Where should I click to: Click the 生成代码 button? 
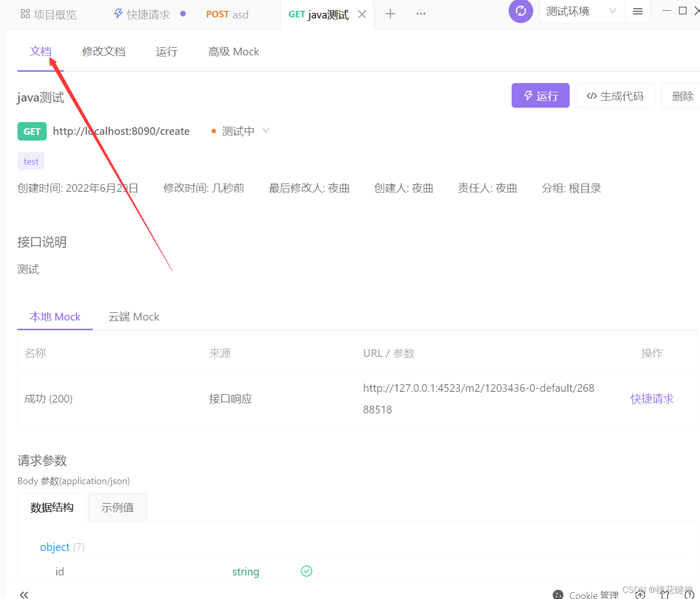click(x=615, y=95)
